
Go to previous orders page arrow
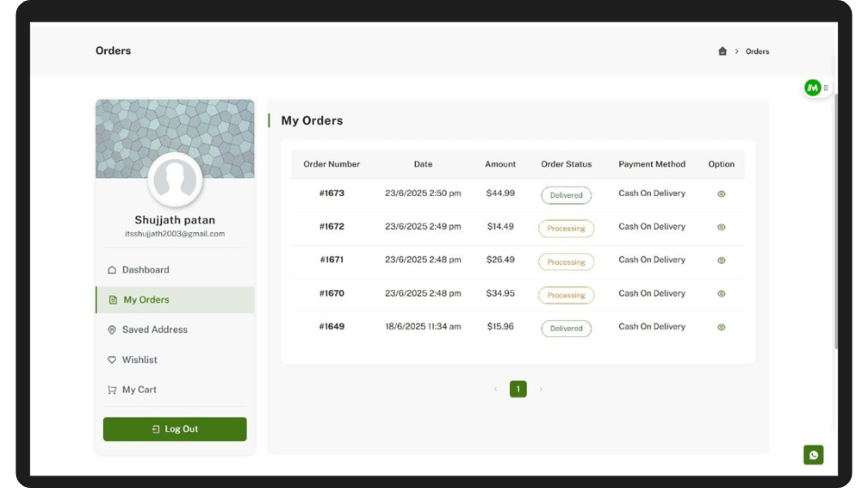click(x=495, y=389)
